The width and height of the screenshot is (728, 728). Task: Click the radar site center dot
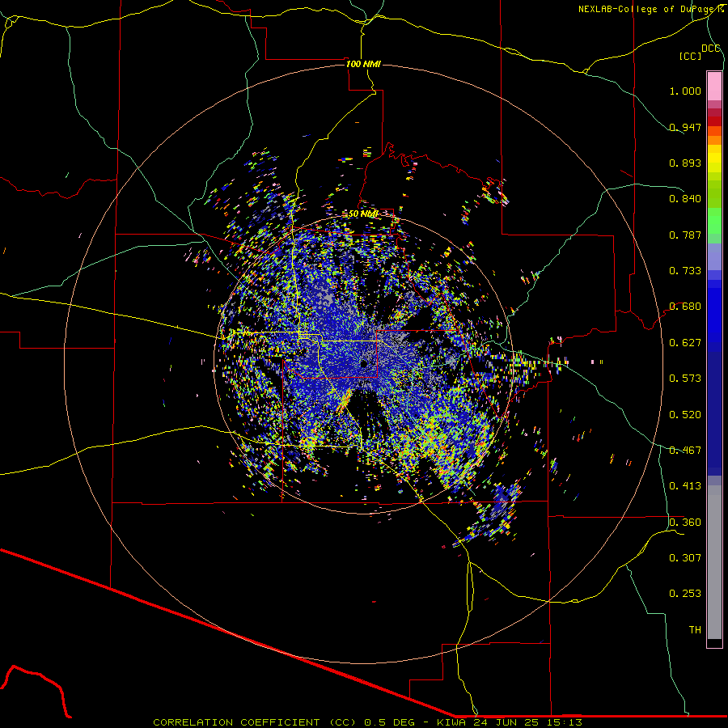point(364,364)
